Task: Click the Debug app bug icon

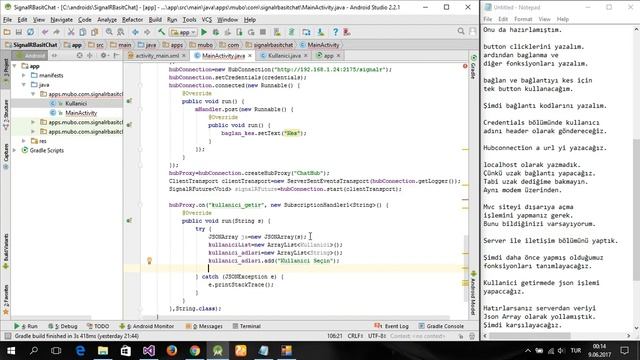Action: point(216,32)
